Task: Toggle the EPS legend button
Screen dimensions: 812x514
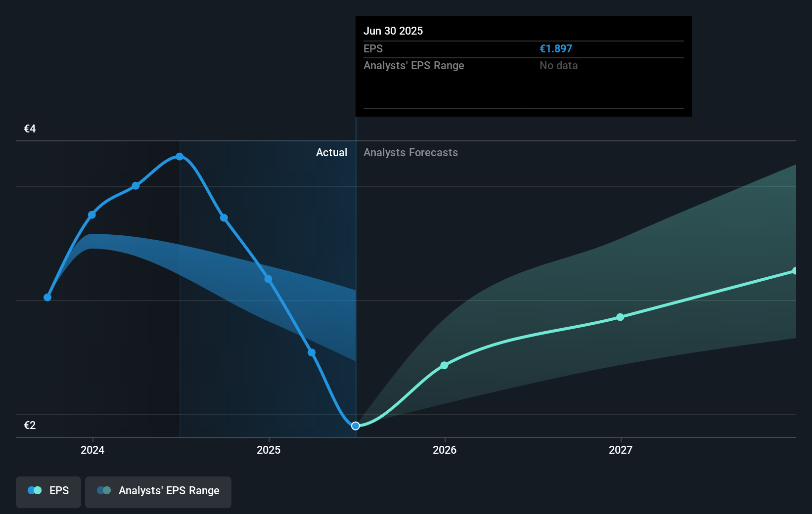Action: point(48,491)
